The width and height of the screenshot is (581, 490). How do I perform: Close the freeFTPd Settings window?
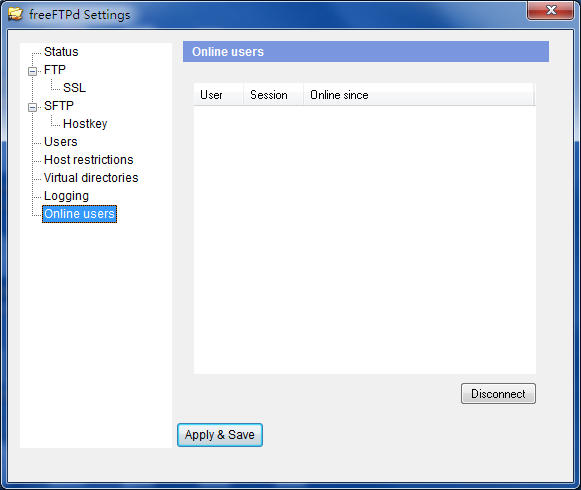tap(551, 10)
